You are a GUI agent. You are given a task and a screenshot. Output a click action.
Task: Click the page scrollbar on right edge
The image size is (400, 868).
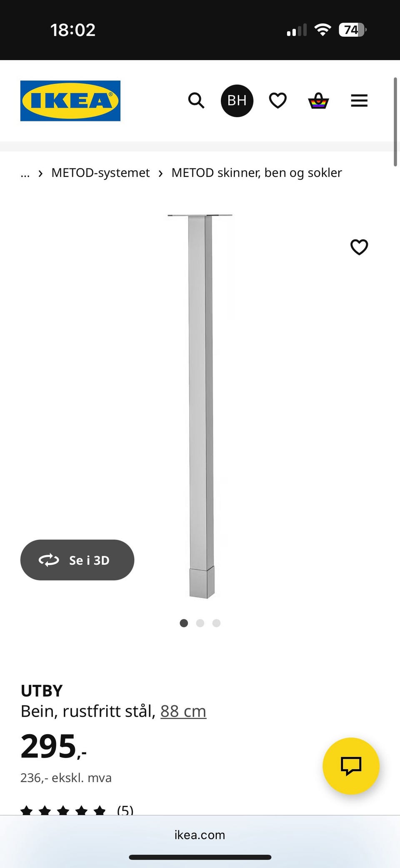[x=395, y=122]
